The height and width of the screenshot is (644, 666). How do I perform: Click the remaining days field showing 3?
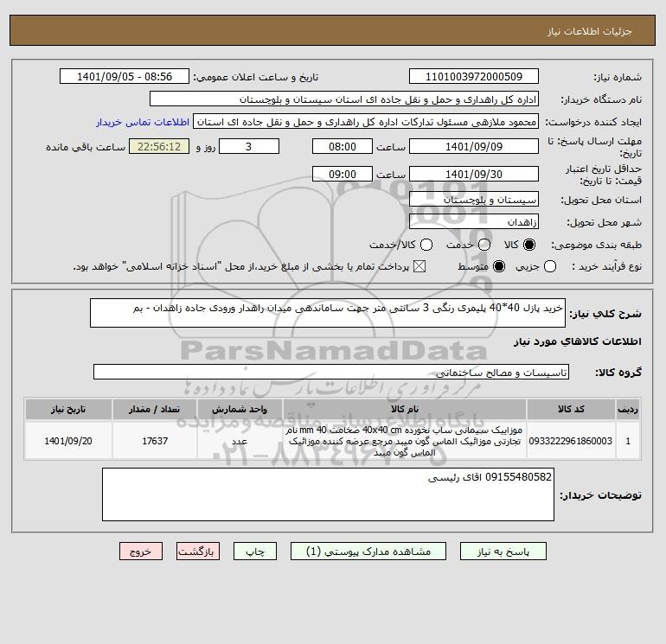click(249, 146)
